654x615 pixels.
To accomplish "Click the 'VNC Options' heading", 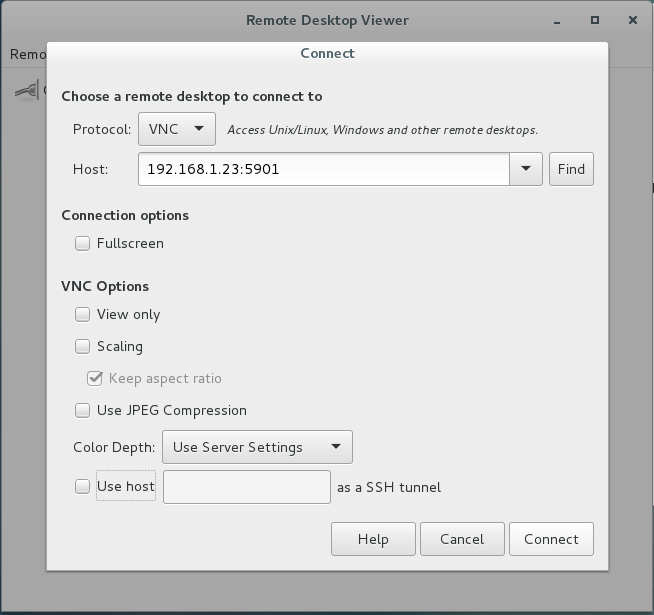I will pyautogui.click(x=105, y=287).
